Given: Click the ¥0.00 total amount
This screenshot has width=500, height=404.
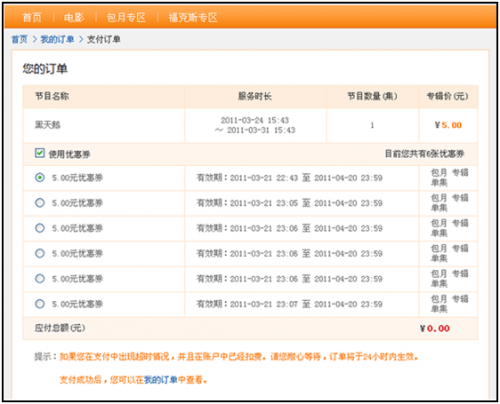Looking at the screenshot, I should point(435,329).
